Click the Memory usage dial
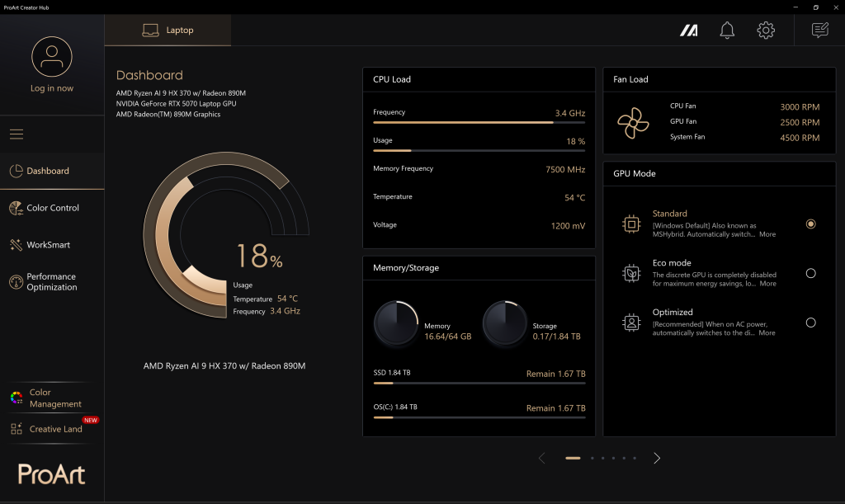Image resolution: width=845 pixels, height=504 pixels. coord(396,323)
